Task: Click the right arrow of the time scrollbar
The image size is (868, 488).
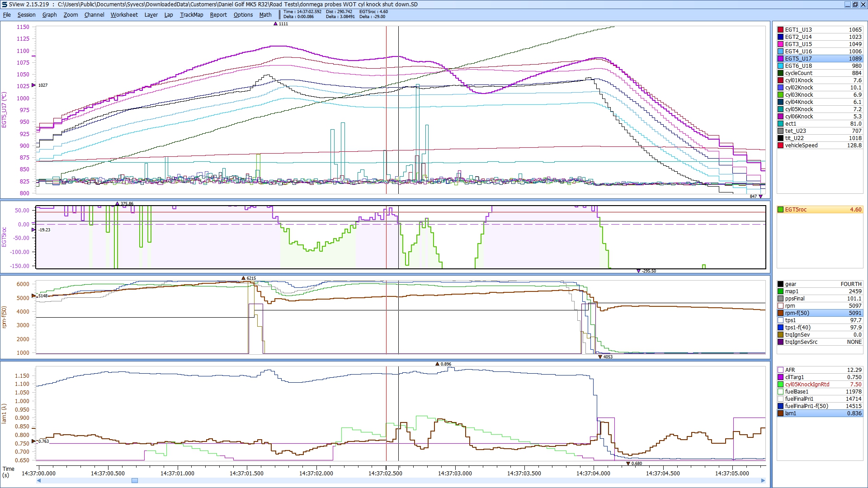Action: pyautogui.click(x=763, y=481)
